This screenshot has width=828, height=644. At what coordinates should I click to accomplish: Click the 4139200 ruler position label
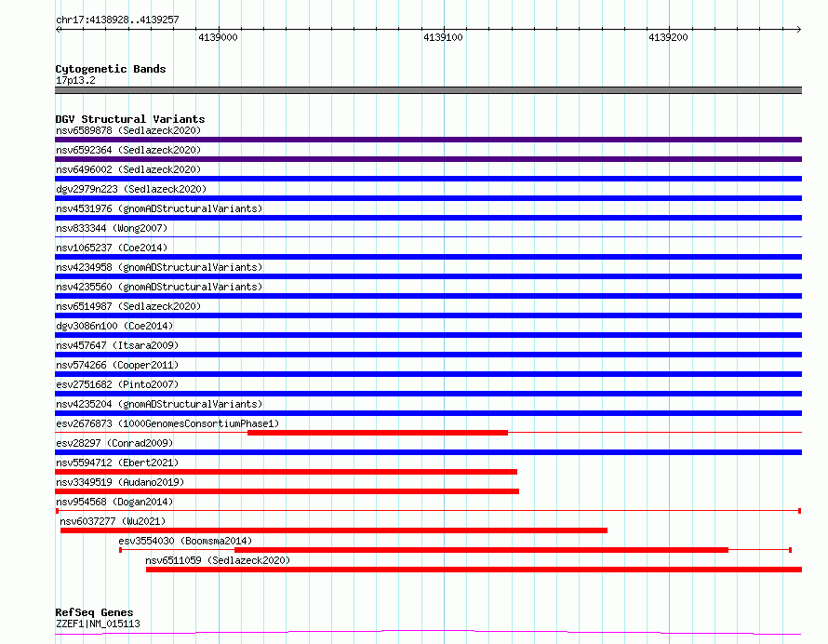click(668, 37)
